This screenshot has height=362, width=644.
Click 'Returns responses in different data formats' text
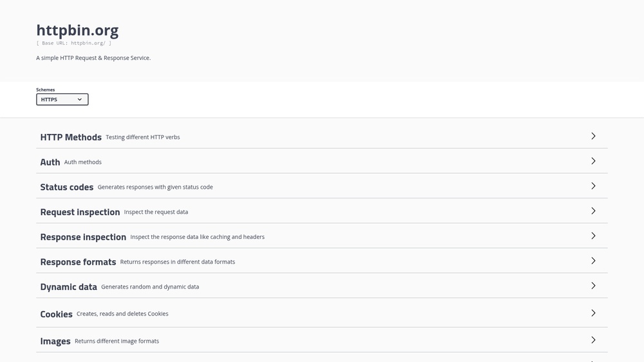tap(178, 262)
